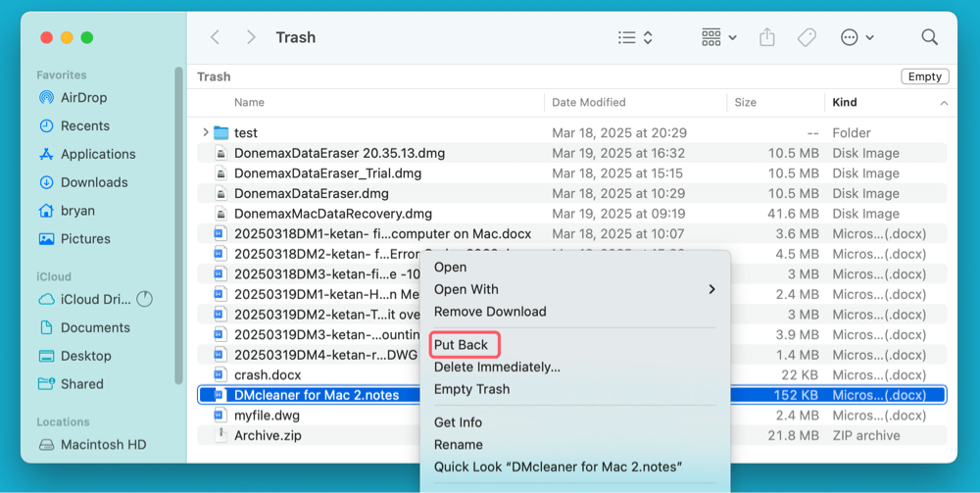Click the 41.6 MB size value
Screen dimensions: 980x493
tap(793, 213)
